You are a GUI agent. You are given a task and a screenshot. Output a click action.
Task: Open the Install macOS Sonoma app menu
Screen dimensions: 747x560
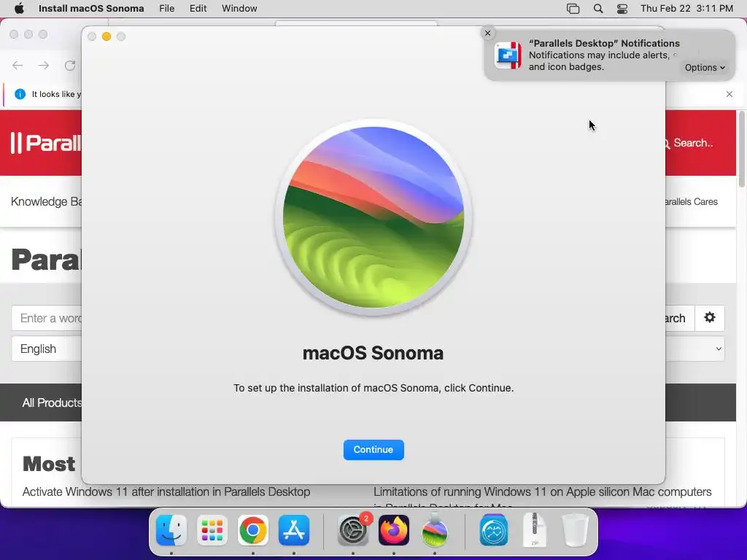pyautogui.click(x=91, y=9)
